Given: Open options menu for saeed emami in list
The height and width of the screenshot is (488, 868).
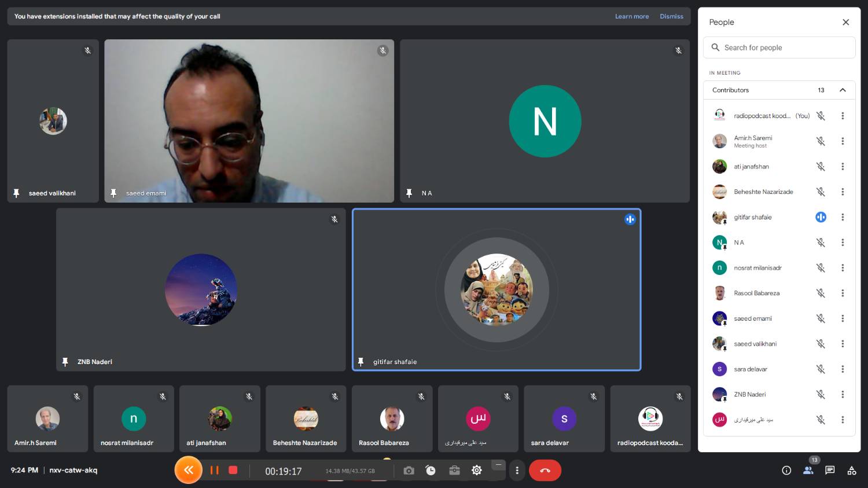Looking at the screenshot, I should pyautogui.click(x=843, y=318).
